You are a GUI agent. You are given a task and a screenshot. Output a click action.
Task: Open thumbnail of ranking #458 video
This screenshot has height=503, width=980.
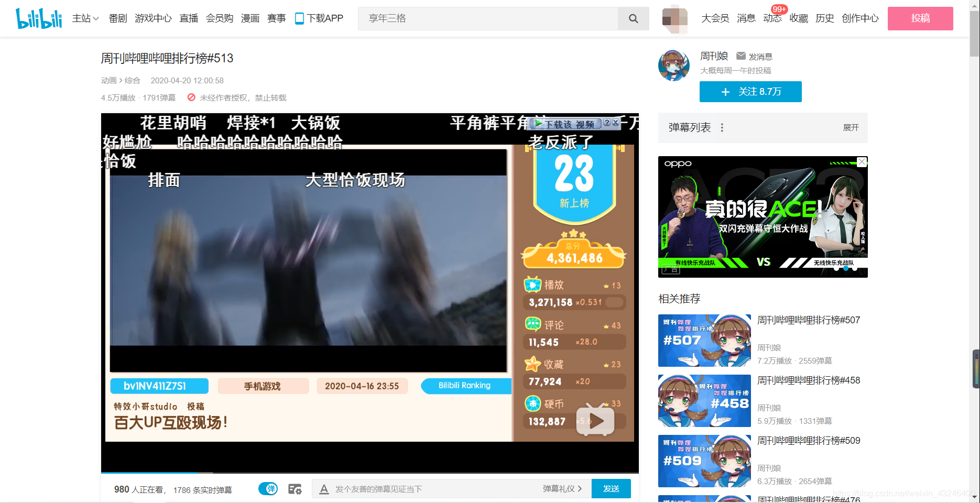point(704,401)
